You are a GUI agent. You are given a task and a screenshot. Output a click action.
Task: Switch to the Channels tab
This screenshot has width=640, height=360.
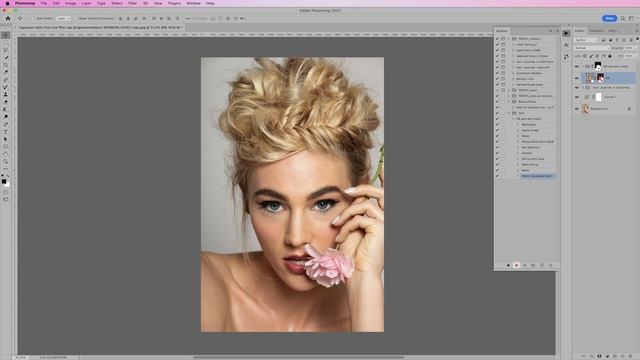coord(596,31)
